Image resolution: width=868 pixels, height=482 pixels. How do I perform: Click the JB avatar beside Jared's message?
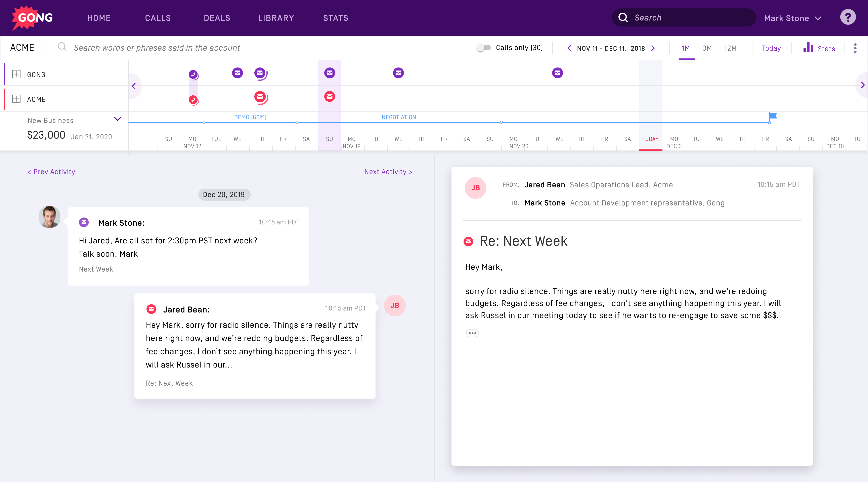click(395, 305)
